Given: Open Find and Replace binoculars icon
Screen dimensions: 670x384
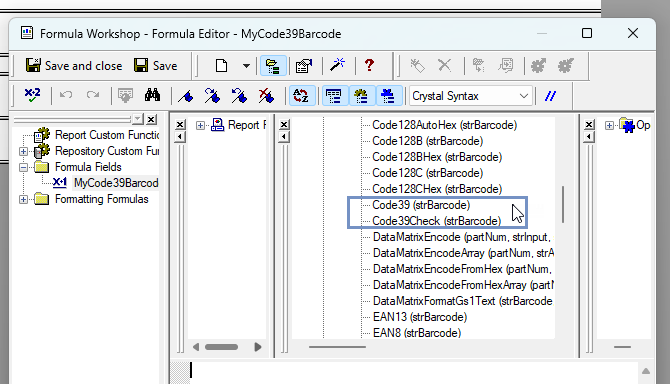Looking at the screenshot, I should point(152,95).
